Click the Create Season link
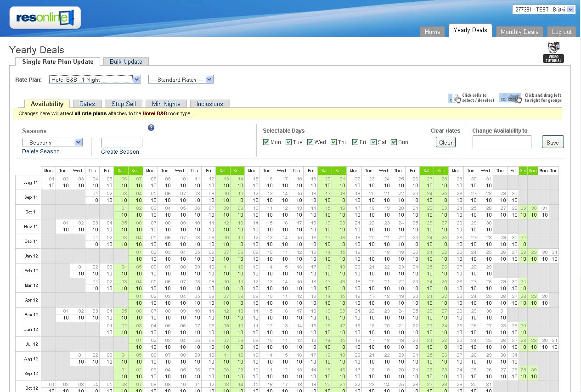This screenshot has width=581, height=392. click(120, 152)
